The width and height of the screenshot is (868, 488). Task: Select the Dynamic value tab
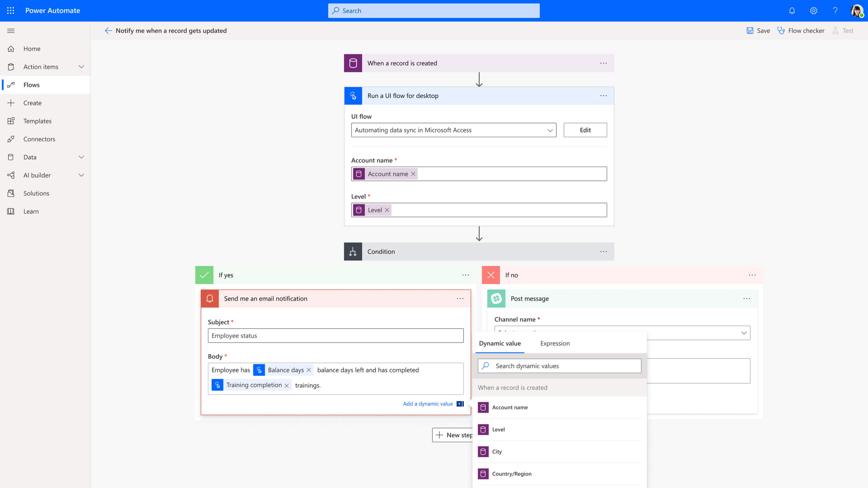tap(499, 343)
